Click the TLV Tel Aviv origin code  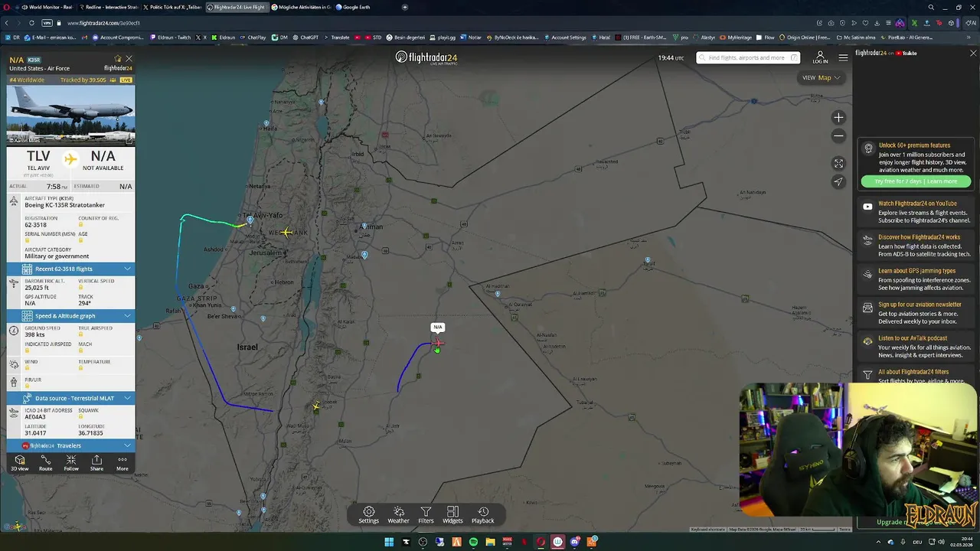coord(38,157)
